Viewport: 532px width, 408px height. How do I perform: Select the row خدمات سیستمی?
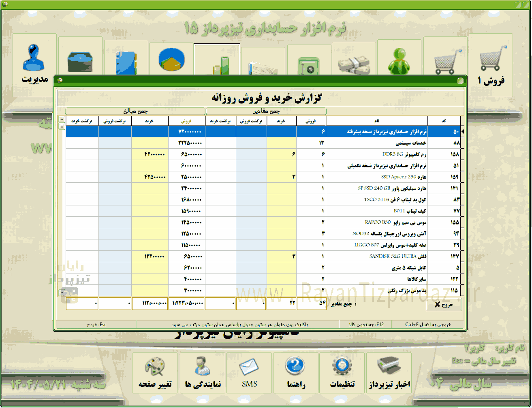tap(263, 143)
